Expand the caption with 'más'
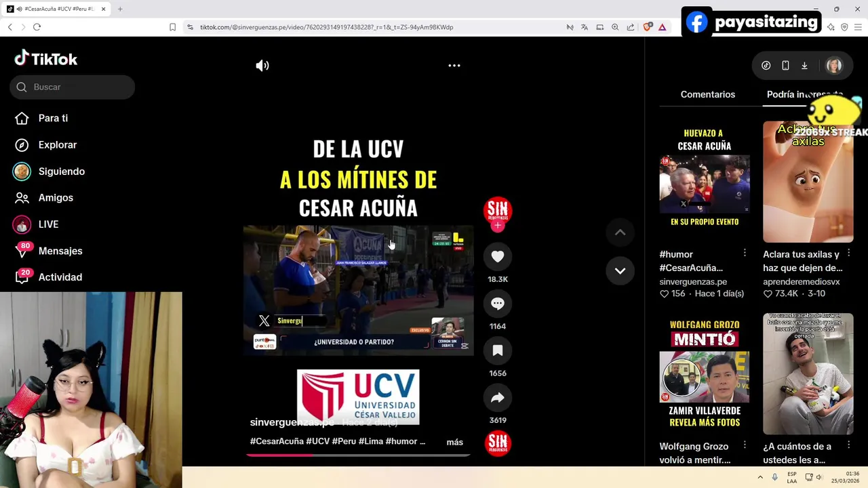The width and height of the screenshot is (868, 488). 454,442
